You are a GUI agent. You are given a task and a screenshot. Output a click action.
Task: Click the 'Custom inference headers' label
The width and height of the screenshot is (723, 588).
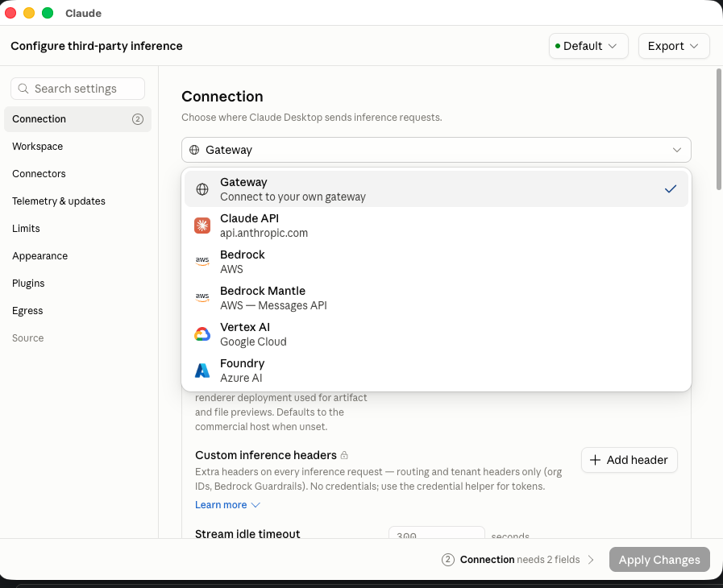click(266, 455)
